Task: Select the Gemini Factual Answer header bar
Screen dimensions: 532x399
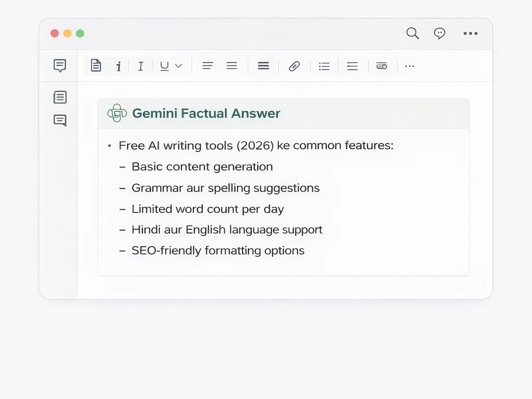Action: 283,113
